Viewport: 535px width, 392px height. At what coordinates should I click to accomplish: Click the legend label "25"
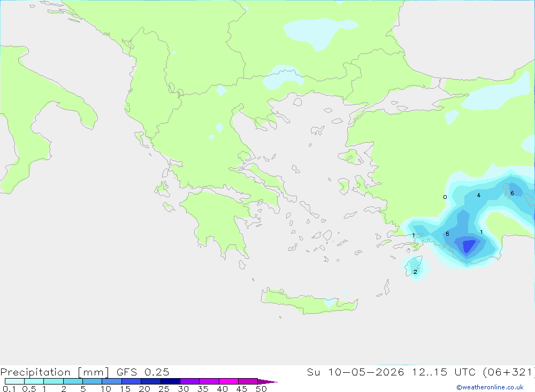pyautogui.click(x=164, y=389)
